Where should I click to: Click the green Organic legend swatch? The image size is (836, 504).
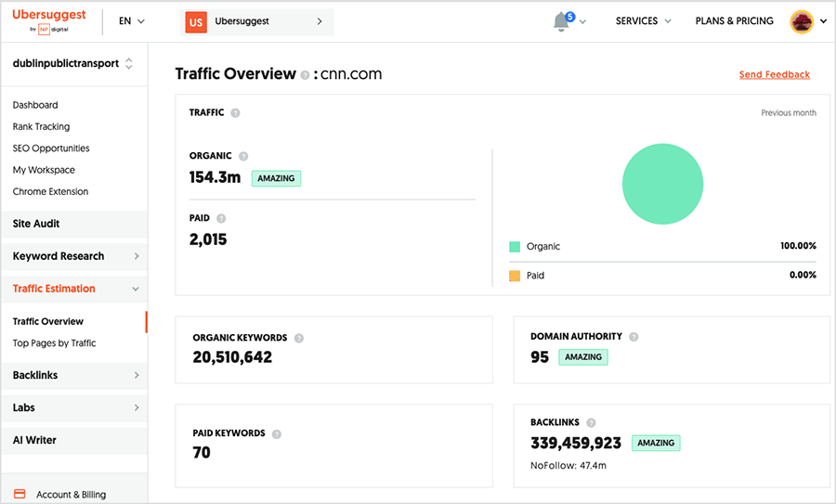pyautogui.click(x=515, y=247)
